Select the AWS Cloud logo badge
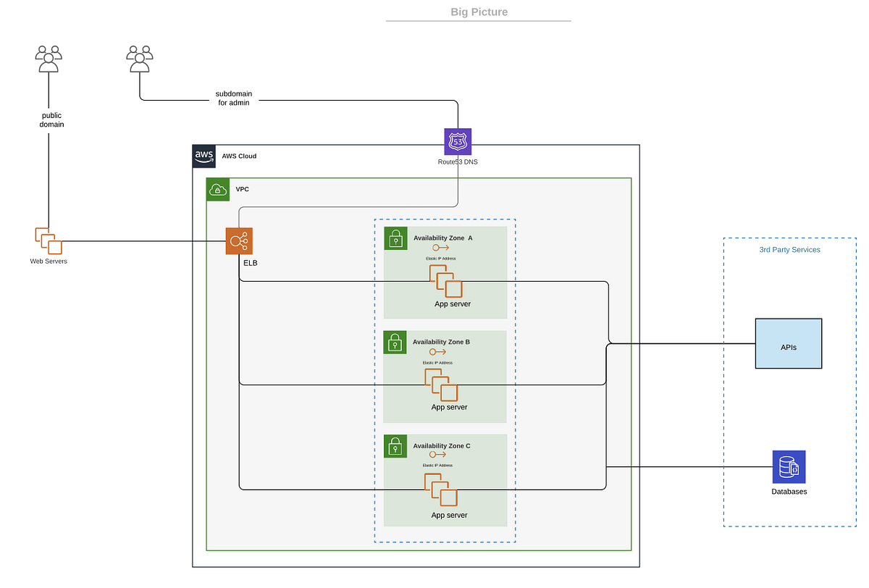 (x=203, y=156)
